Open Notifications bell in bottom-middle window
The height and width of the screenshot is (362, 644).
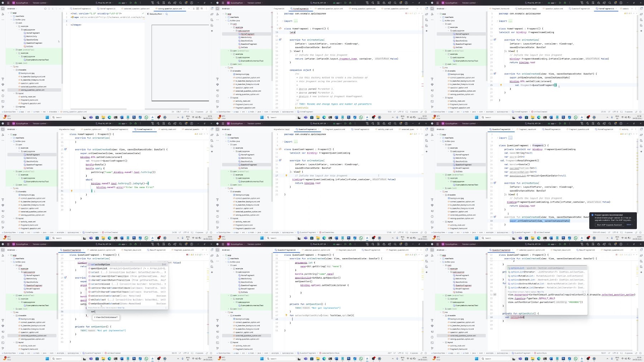tap(426, 250)
